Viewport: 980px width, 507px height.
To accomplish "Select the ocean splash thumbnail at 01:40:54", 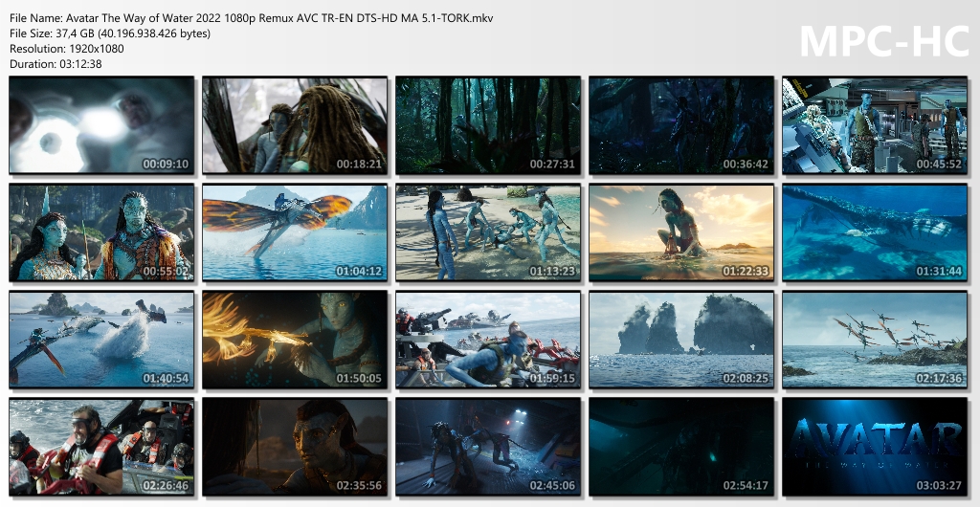I will [x=101, y=340].
